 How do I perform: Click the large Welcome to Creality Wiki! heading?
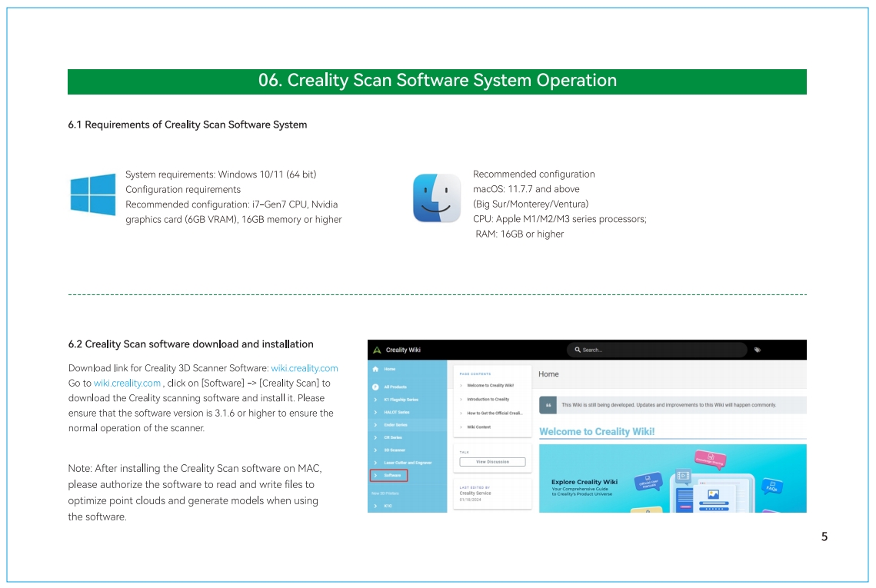coord(597,432)
